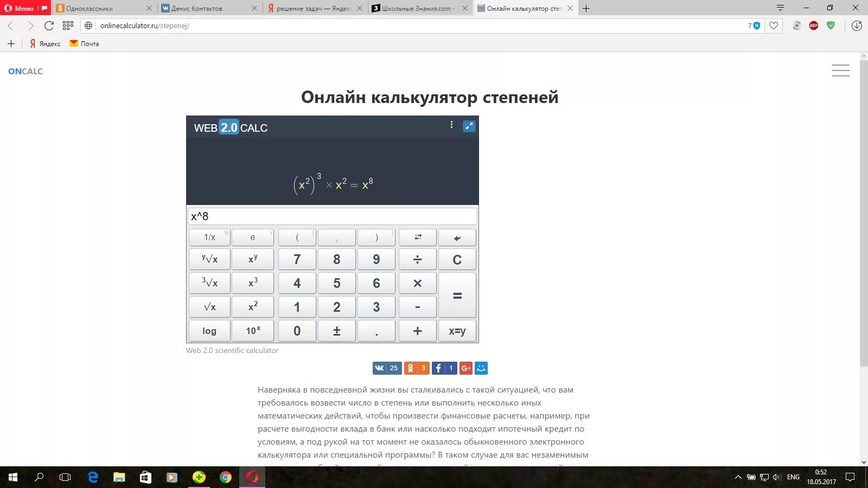Open File Explorer from taskbar
The image size is (868, 488).
119,477
